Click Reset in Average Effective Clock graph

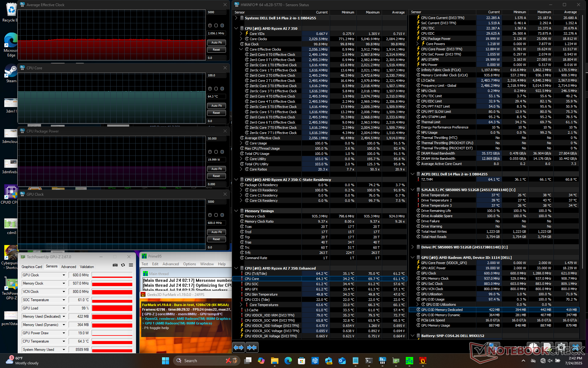coord(217,50)
